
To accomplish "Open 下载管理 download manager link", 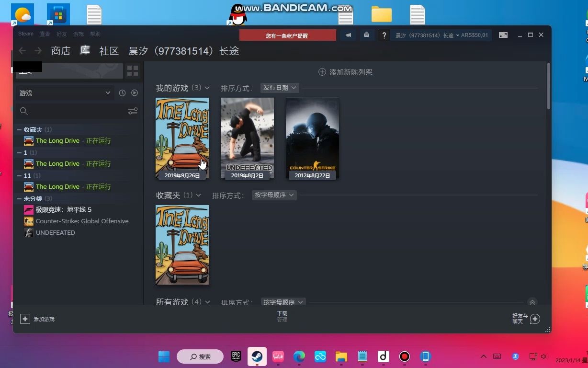I will tap(282, 316).
